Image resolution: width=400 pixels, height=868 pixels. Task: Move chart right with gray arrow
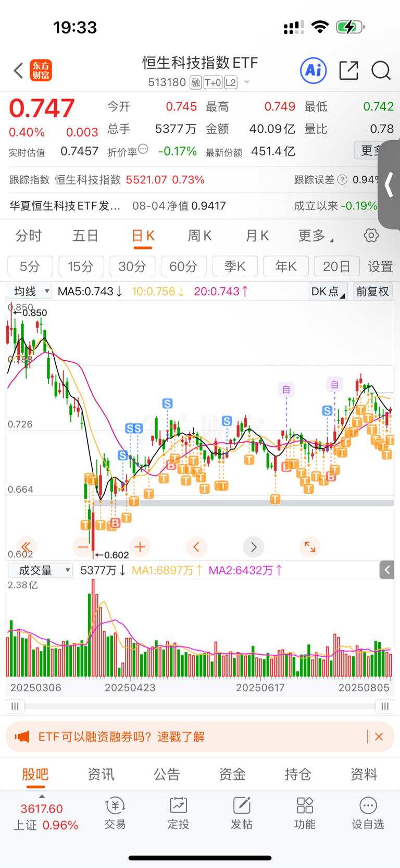pos(254,546)
